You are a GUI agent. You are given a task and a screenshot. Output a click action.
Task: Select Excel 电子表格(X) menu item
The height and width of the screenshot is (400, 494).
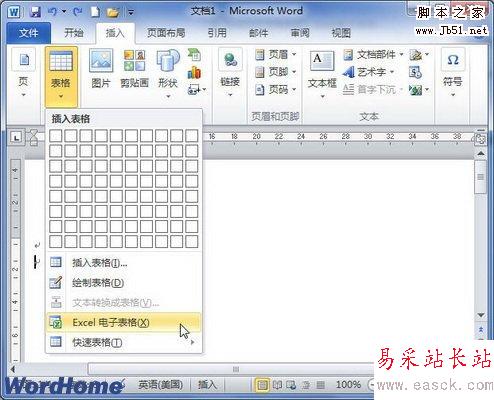click(124, 322)
